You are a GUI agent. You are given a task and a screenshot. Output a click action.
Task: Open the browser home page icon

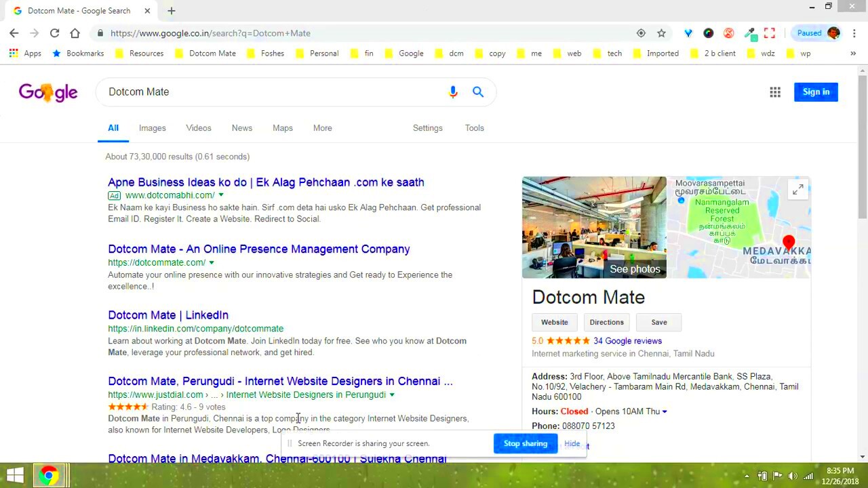tap(75, 33)
